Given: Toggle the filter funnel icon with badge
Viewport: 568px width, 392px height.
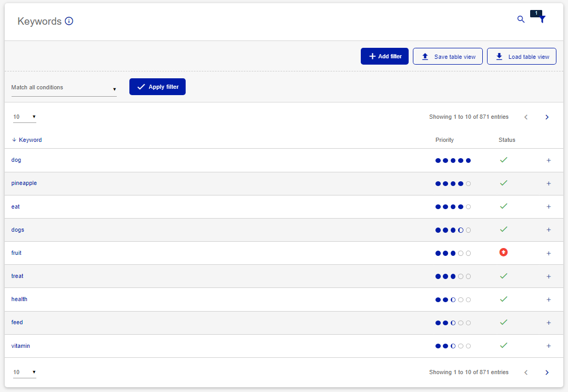Looking at the screenshot, I should click(x=542, y=19).
